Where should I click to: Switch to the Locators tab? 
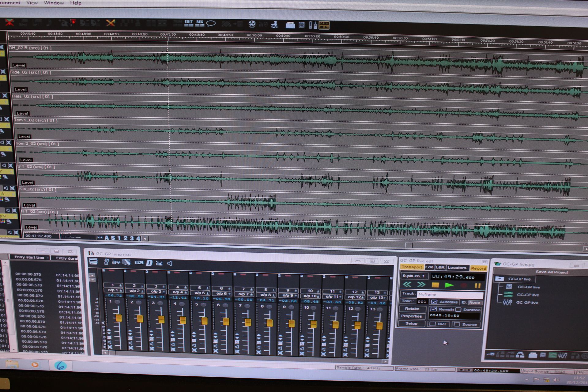click(x=457, y=267)
